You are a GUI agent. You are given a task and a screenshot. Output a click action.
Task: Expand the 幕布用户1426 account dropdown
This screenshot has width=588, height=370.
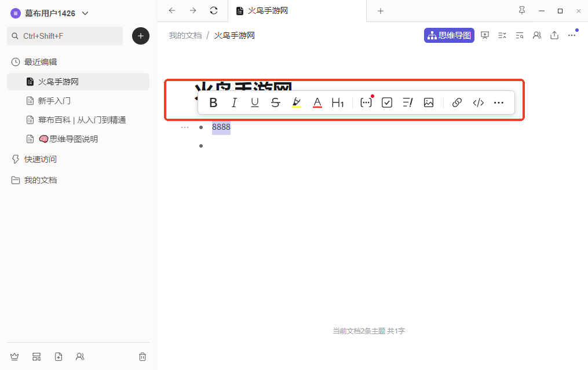pyautogui.click(x=85, y=13)
